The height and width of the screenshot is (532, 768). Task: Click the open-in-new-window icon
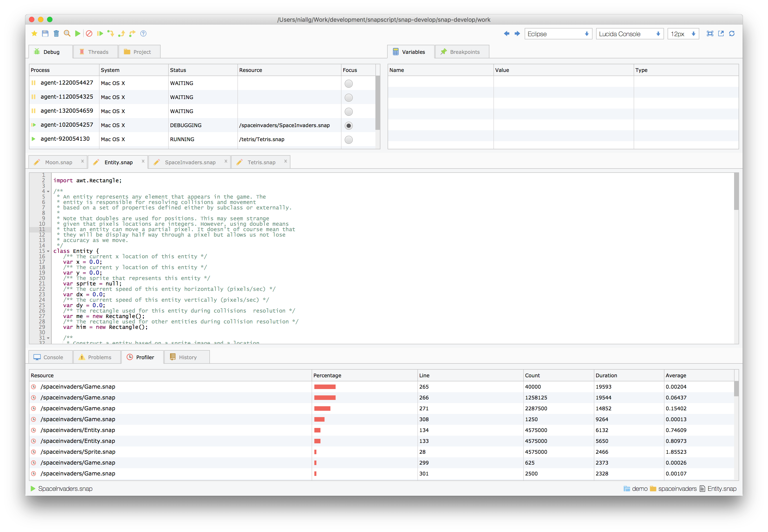pyautogui.click(x=721, y=33)
